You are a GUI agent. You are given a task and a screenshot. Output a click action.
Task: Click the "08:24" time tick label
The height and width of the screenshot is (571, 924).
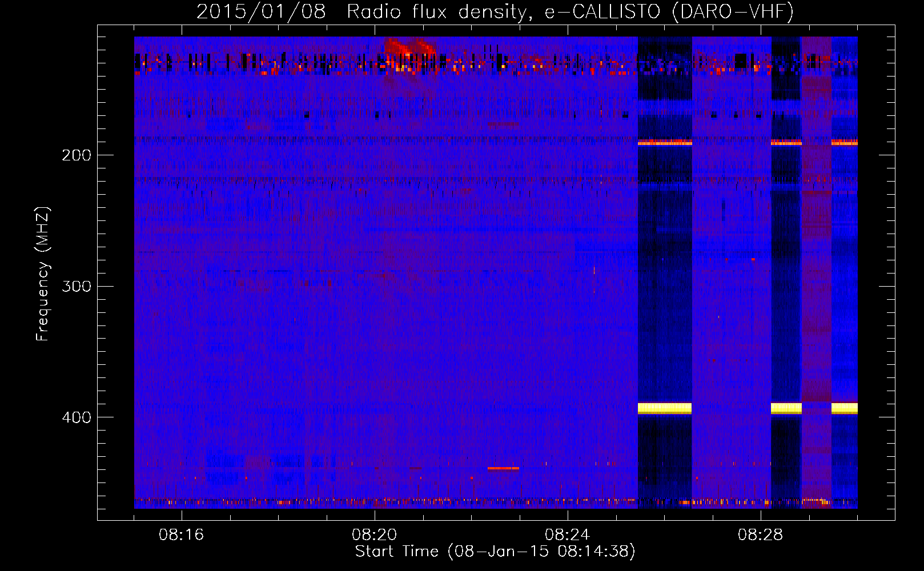point(567,535)
